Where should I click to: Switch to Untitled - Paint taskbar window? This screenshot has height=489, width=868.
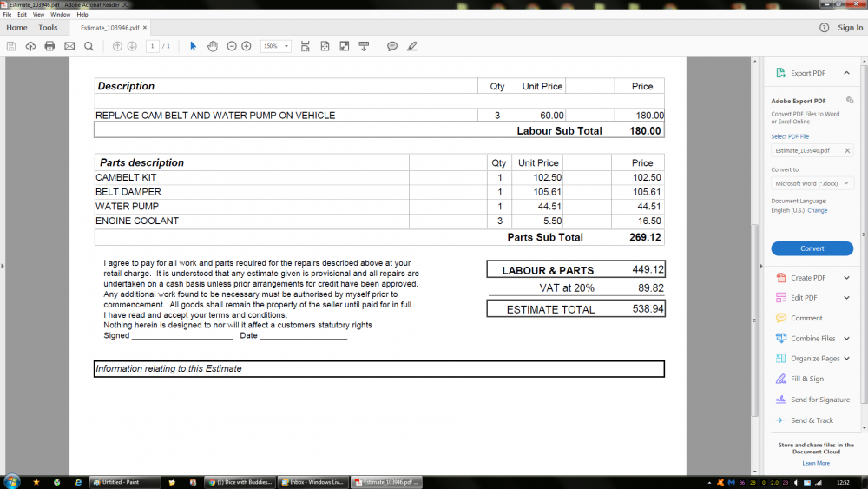click(x=125, y=482)
